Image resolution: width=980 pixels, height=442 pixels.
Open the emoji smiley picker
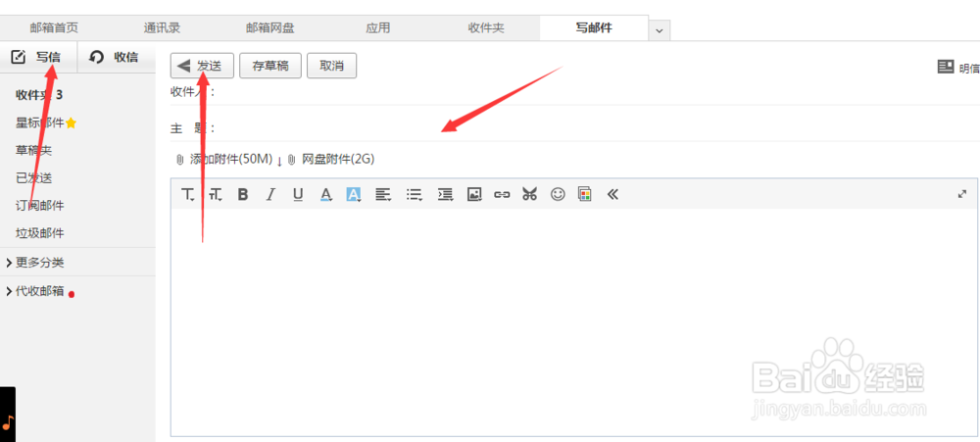coord(558,194)
